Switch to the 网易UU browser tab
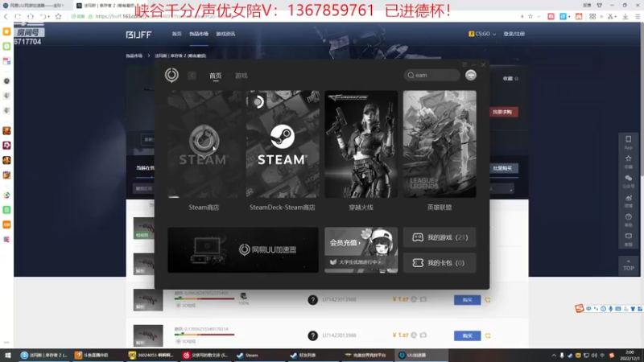This screenshot has width=644, height=362. (x=36, y=6)
